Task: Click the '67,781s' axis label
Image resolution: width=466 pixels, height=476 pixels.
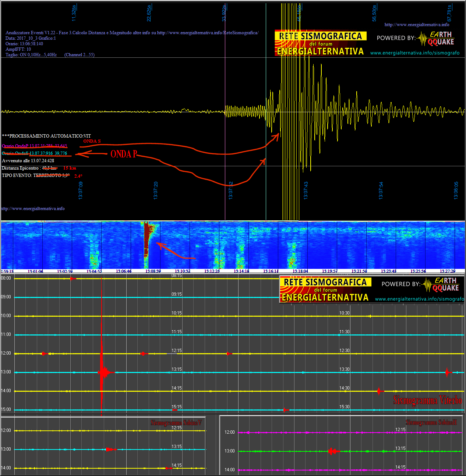Action: click(x=449, y=13)
